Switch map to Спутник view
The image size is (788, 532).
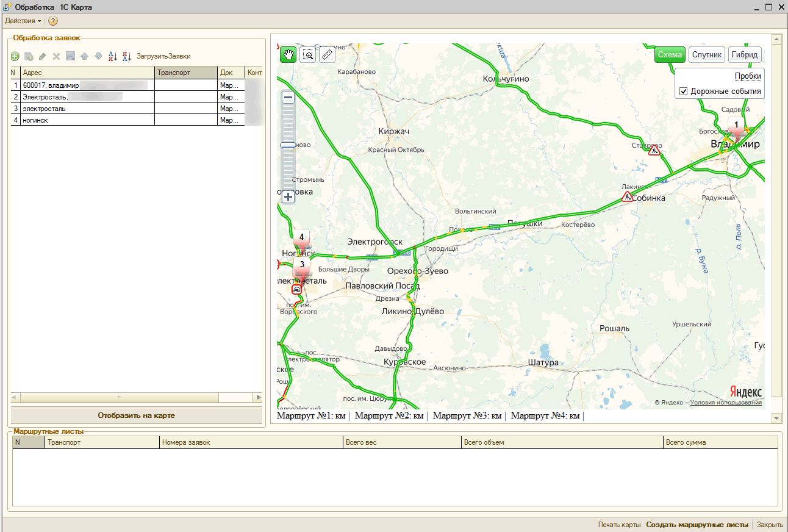click(x=706, y=55)
